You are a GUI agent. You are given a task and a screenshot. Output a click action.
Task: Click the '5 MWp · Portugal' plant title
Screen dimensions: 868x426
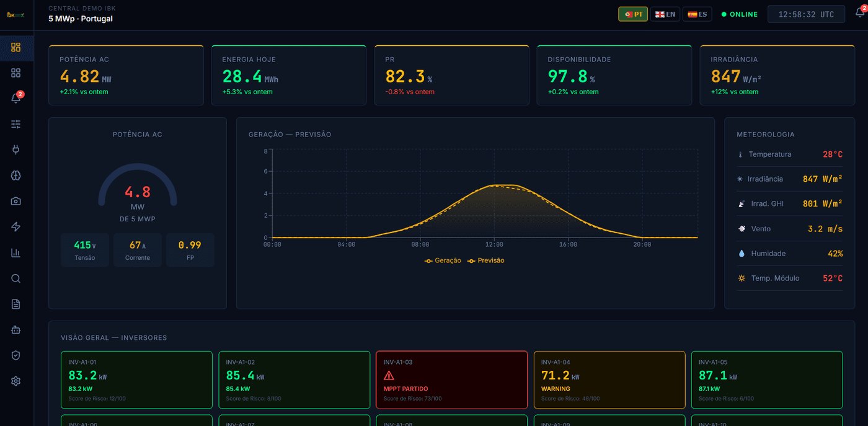pyautogui.click(x=81, y=19)
